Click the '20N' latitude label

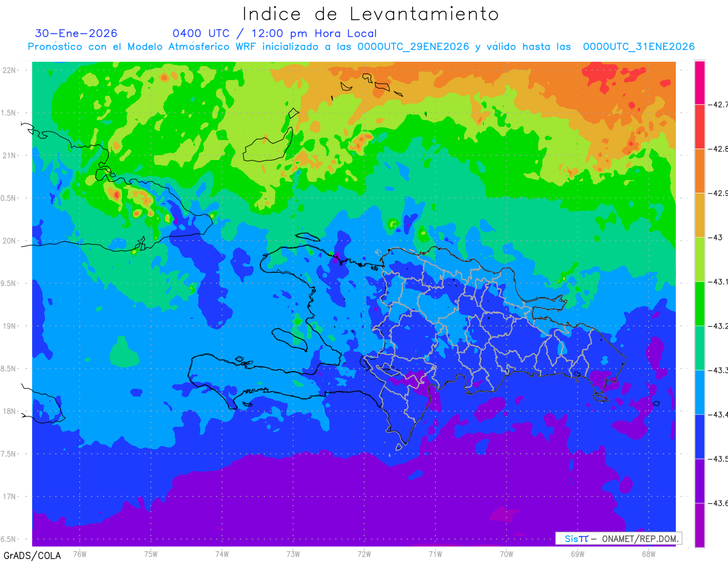pos(10,241)
